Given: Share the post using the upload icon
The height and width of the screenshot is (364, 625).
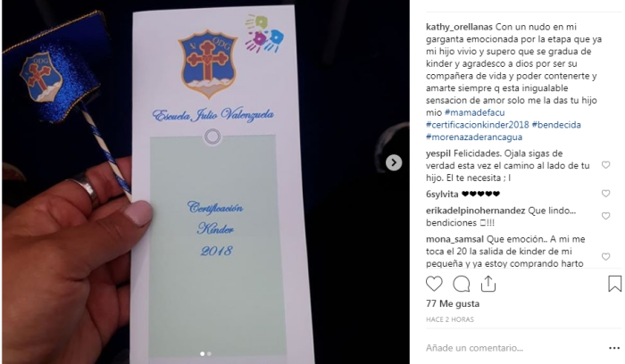Looking at the screenshot, I should pos(487,284).
